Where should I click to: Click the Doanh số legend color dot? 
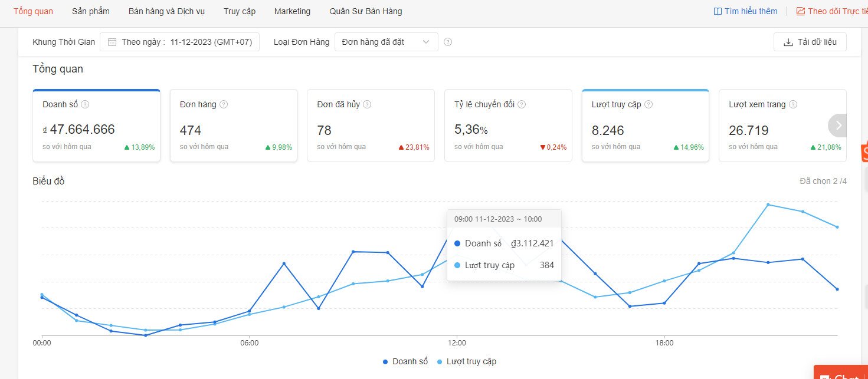[385, 362]
